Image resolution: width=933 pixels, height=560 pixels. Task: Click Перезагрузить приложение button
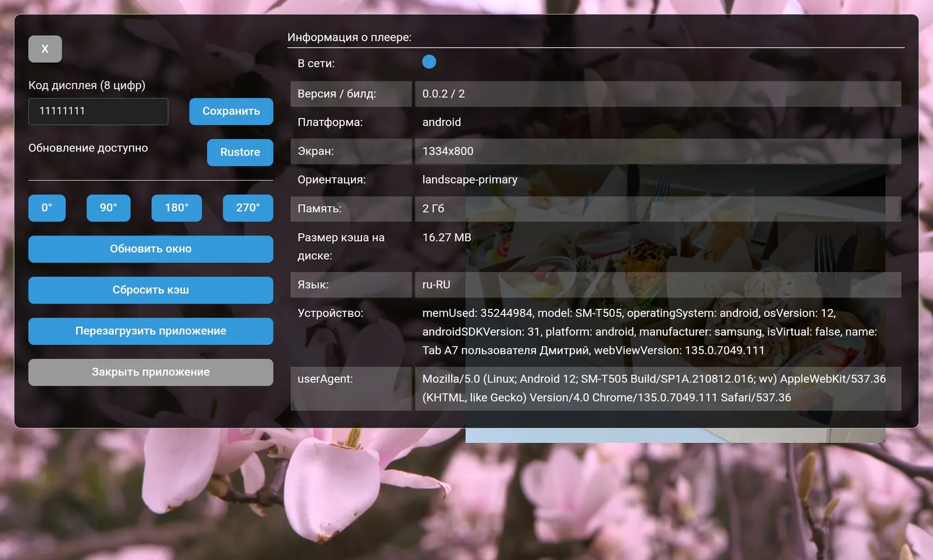[x=150, y=331]
